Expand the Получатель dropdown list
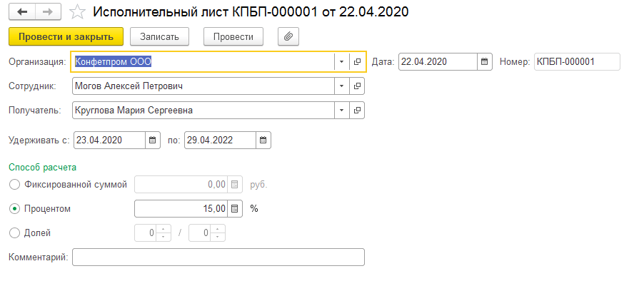The width and height of the screenshot is (644, 281). tap(342, 111)
